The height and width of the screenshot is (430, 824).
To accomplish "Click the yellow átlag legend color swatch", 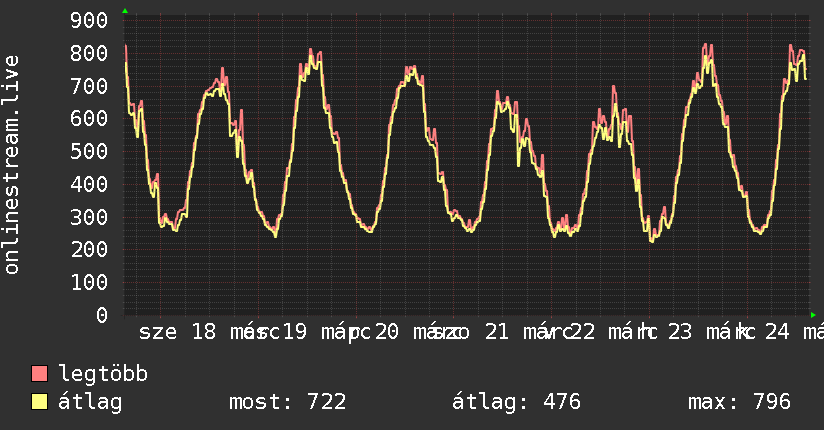I will point(40,402).
